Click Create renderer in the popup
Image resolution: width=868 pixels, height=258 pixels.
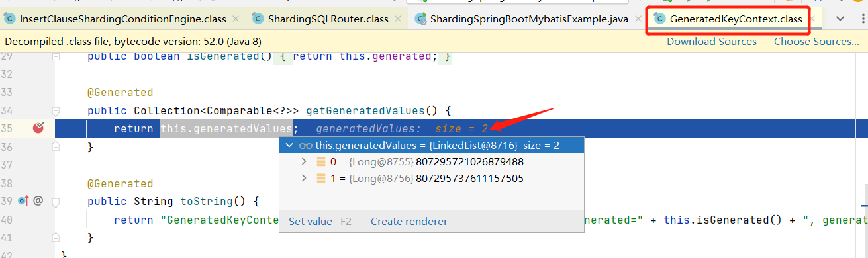(409, 222)
